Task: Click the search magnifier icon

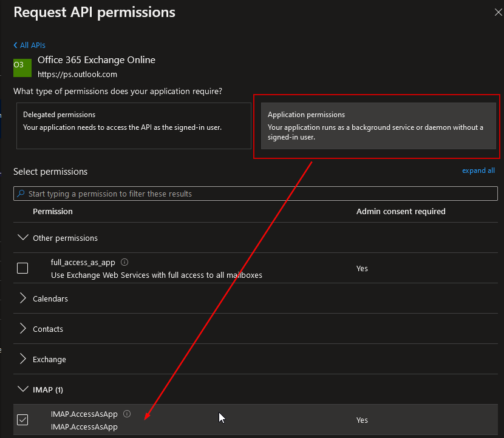Action: 21,194
